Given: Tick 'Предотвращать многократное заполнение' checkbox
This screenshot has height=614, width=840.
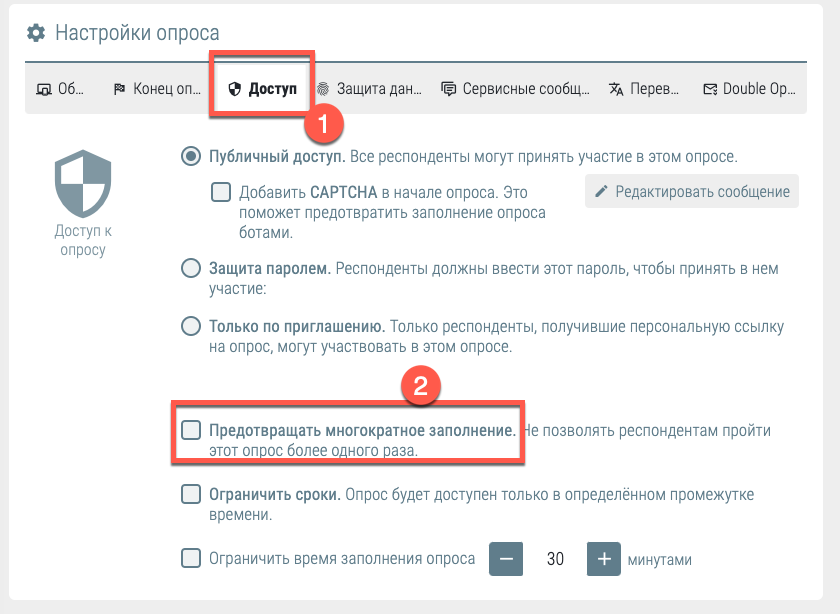Looking at the screenshot, I should tap(191, 430).
